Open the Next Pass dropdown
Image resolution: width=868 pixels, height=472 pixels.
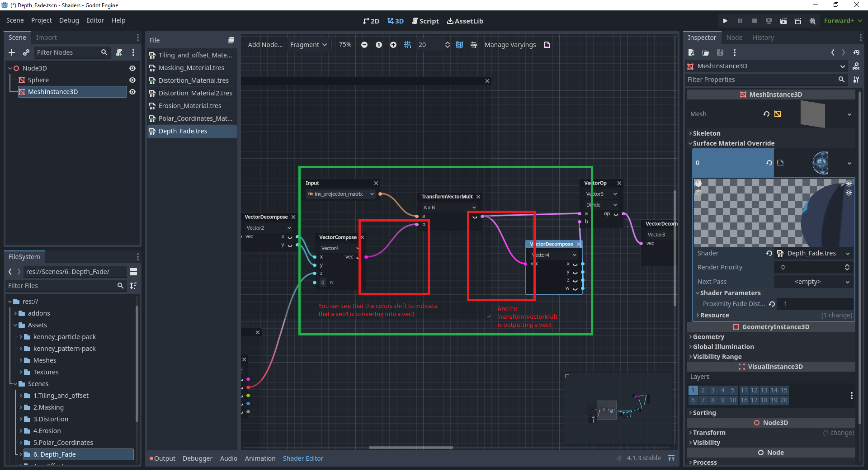coord(813,282)
